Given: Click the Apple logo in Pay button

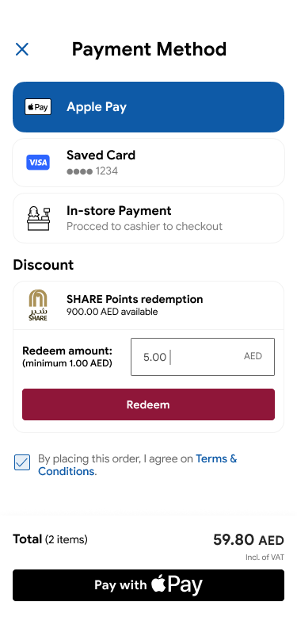Looking at the screenshot, I should click(158, 584).
